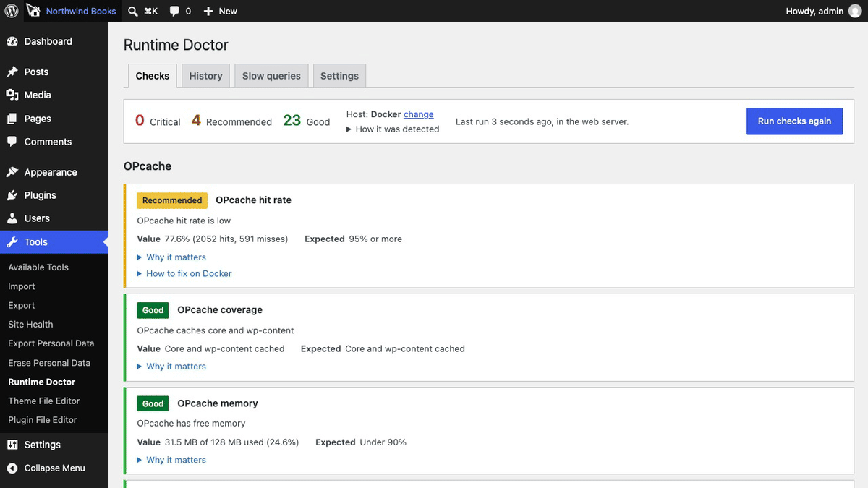Click the Tools wrench icon
This screenshot has height=488, width=868.
click(x=12, y=242)
